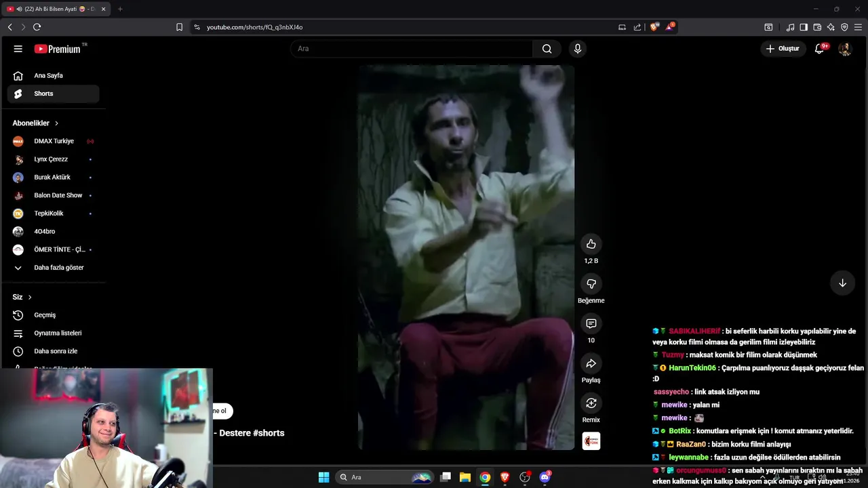Open 4O4bro channel subscription
Screen dimensions: 868x488
pyautogui.click(x=53, y=231)
